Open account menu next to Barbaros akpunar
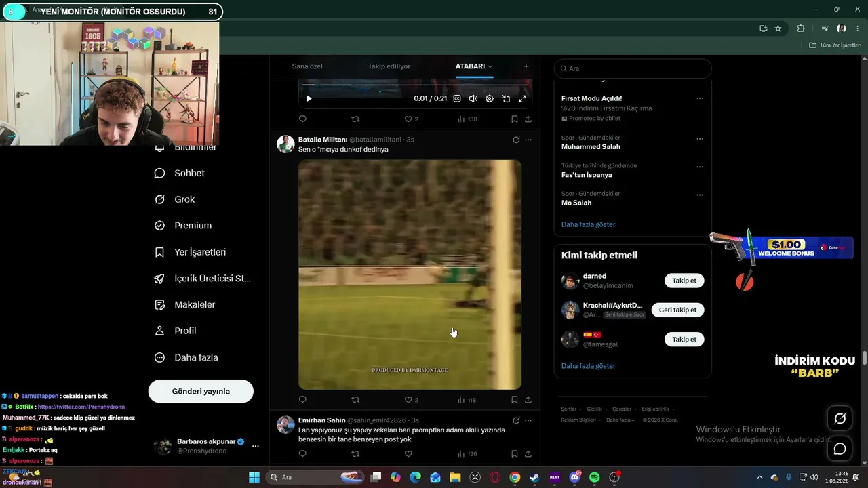868x488 pixels. pos(256,446)
